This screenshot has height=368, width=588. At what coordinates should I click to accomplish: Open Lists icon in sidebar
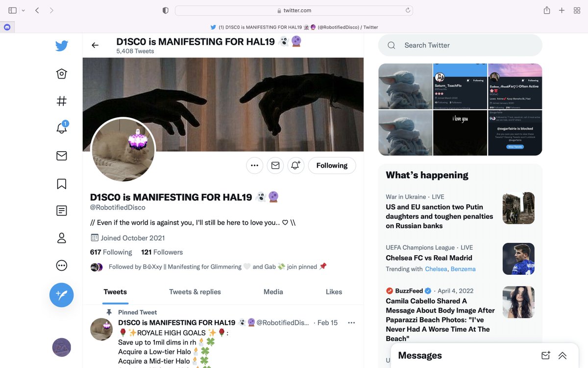pos(61,211)
